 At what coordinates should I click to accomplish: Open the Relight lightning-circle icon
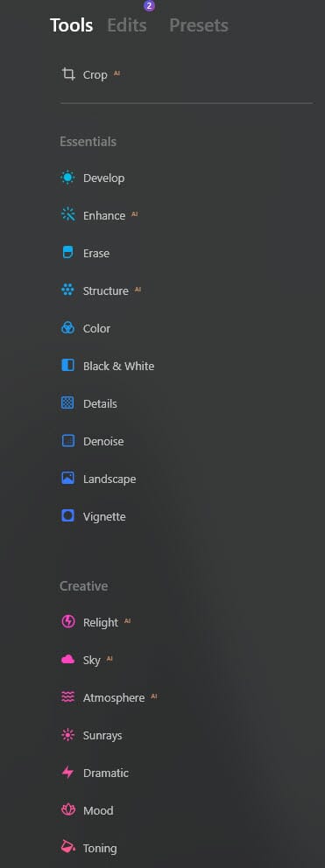tap(67, 621)
